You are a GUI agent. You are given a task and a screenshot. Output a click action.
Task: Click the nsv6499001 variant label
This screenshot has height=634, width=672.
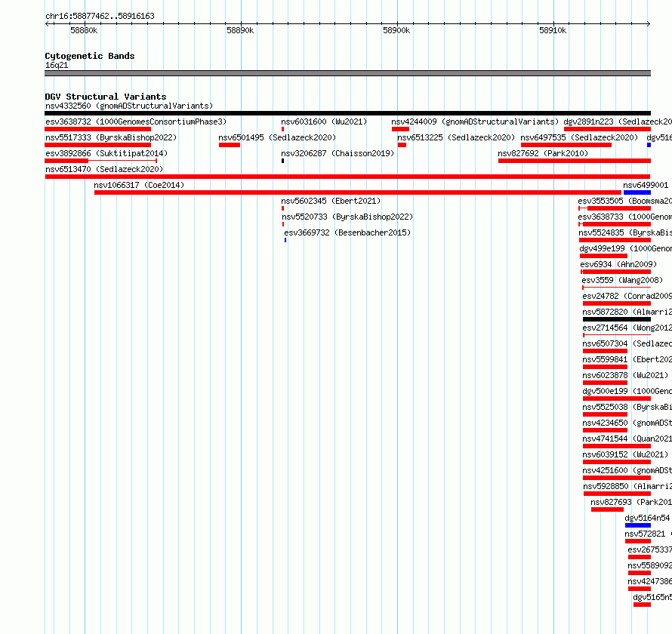tap(646, 185)
